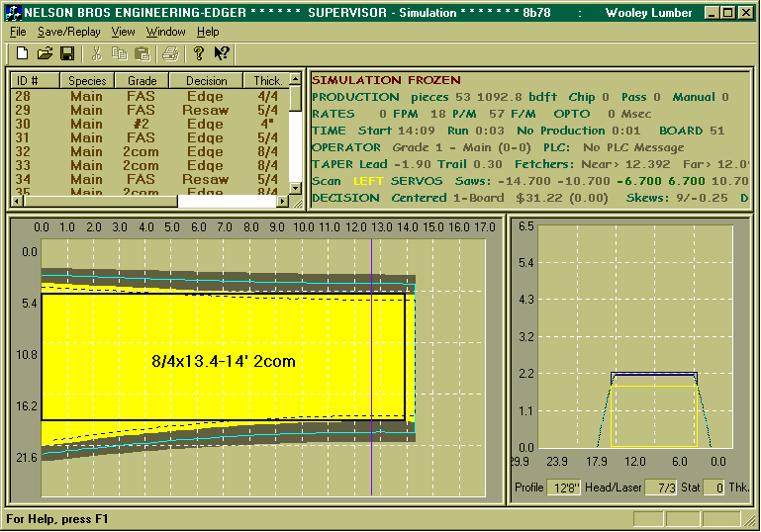The width and height of the screenshot is (761, 532).
Task: Click the Copy toolbar icon
Action: pos(119,52)
